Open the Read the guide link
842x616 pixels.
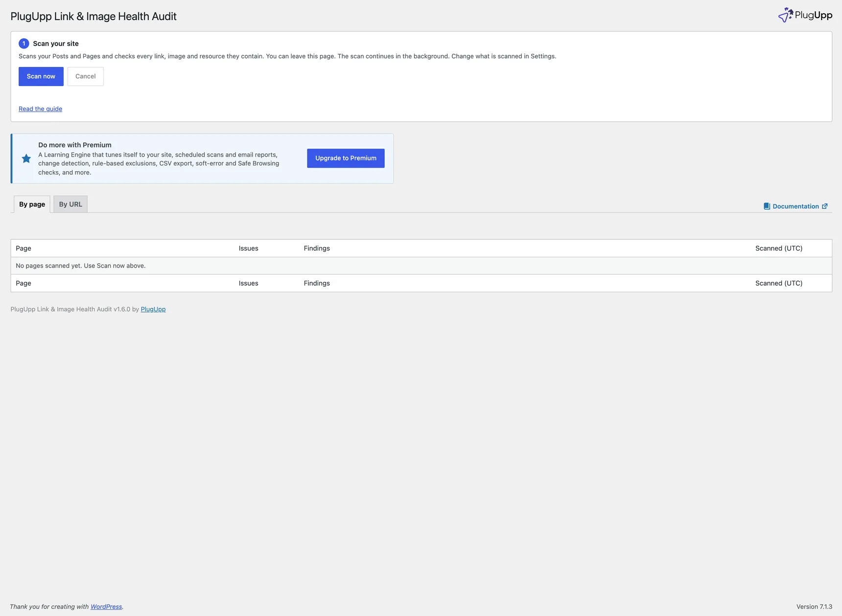click(x=40, y=109)
